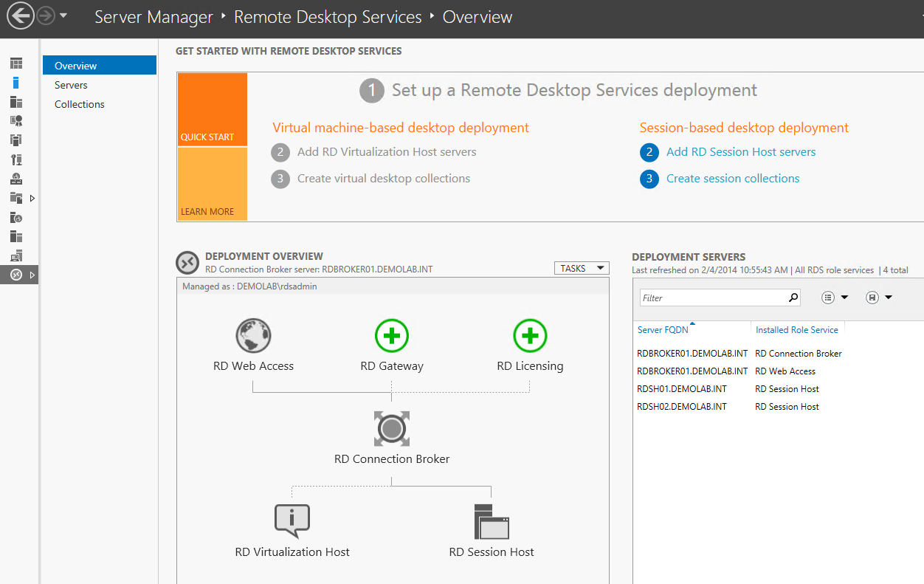Open the list view criteria dropdown
The image size is (924, 584).
tap(835, 298)
